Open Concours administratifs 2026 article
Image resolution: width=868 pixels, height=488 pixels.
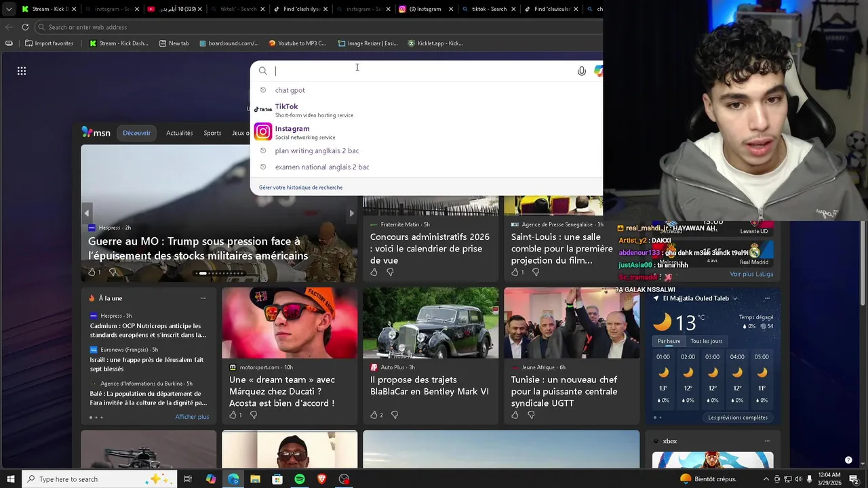(430, 249)
